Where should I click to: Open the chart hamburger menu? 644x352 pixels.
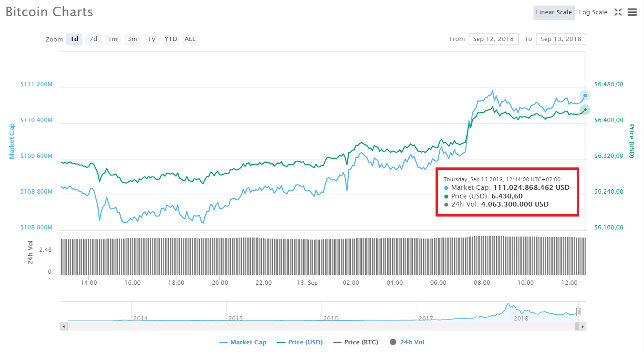(x=632, y=12)
